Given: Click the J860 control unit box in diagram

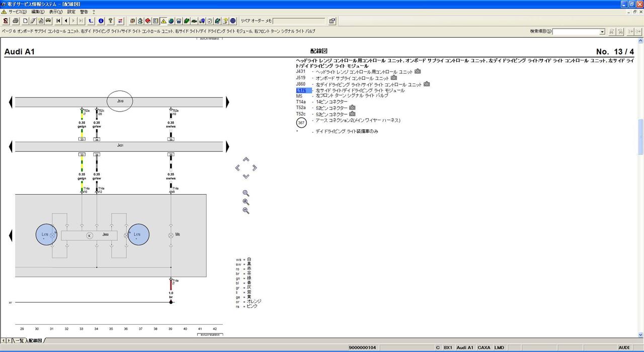Looking at the screenshot, I should 90,235.
